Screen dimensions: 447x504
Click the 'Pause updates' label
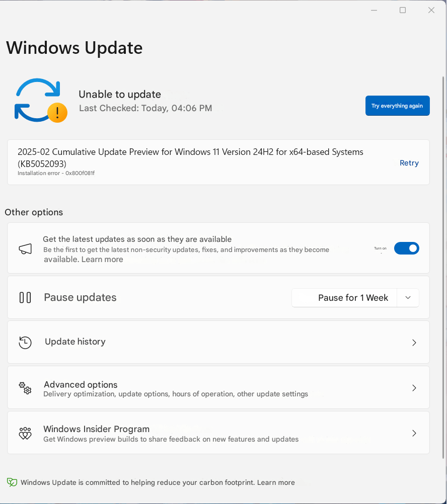point(81,297)
